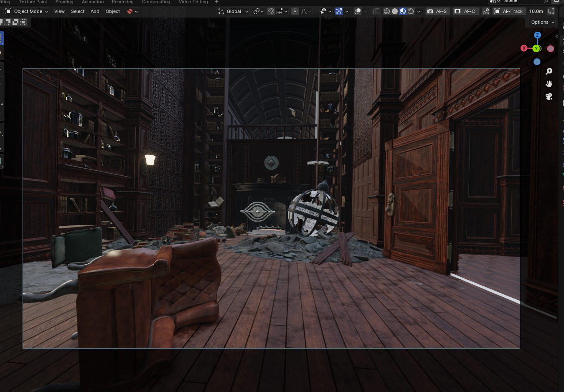Click the pan hand icon in viewport
The image size is (564, 392).
click(549, 84)
